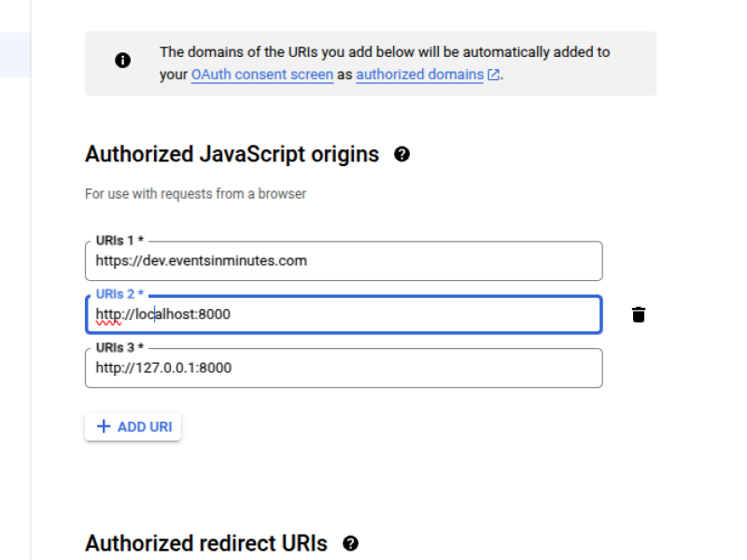Click inside the URIs 2 localhost field
The height and width of the screenshot is (560, 747).
(344, 315)
